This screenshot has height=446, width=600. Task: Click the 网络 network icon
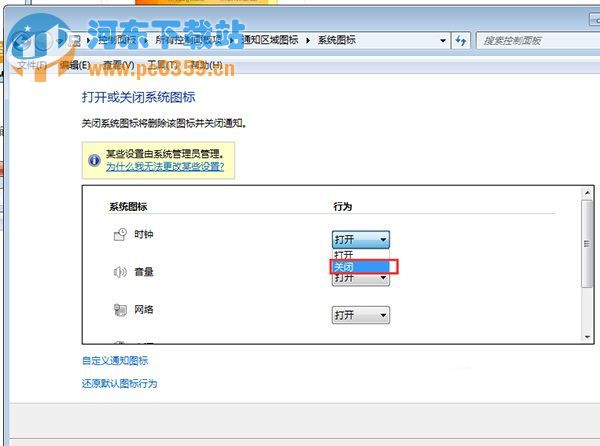(120, 309)
